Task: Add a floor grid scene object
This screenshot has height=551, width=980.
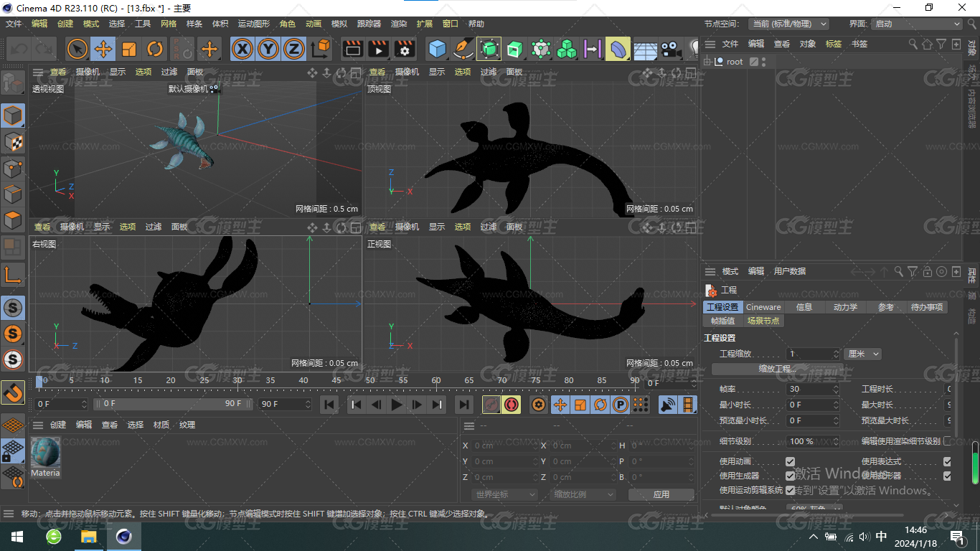Action: point(644,49)
